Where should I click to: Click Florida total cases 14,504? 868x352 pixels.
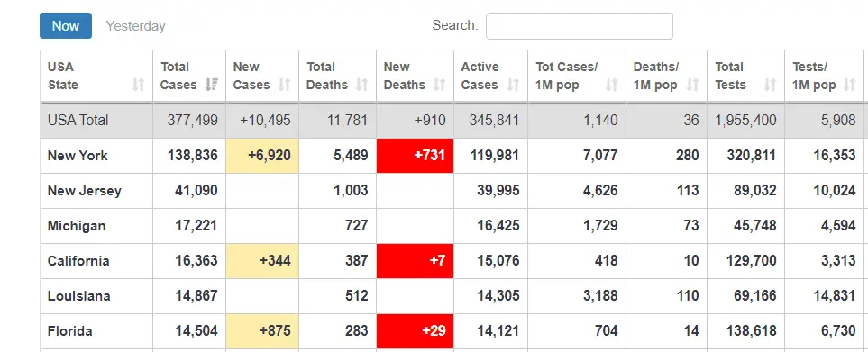[x=196, y=331]
